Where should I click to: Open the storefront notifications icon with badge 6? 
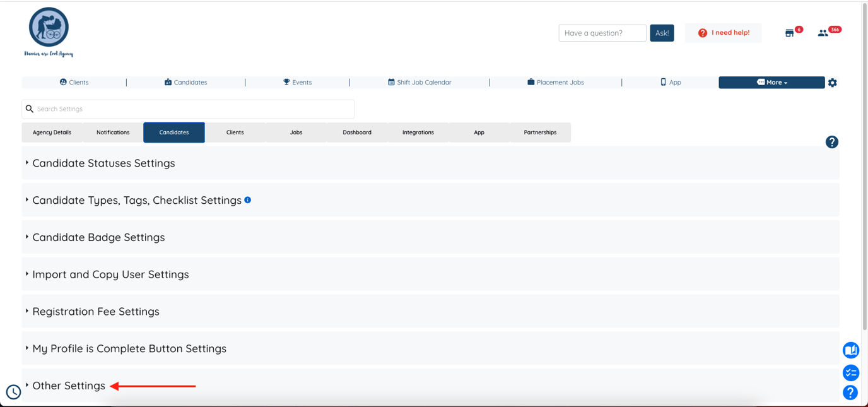point(790,32)
